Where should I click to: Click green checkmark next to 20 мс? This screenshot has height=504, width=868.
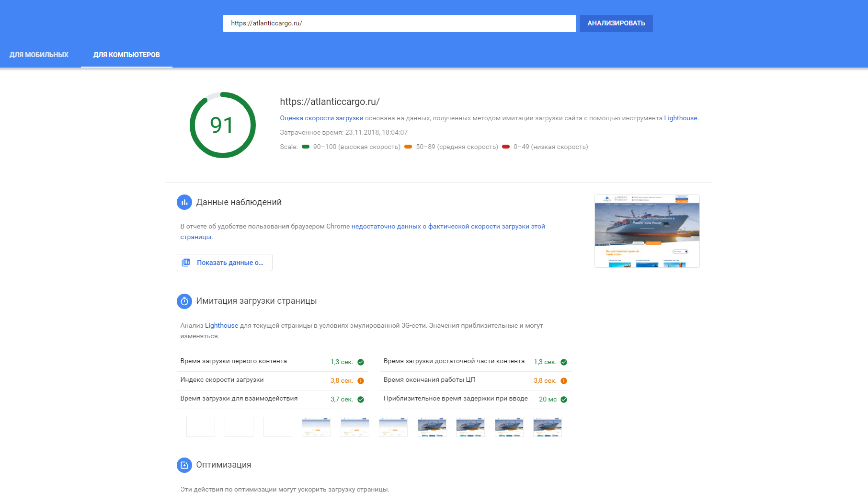[564, 400]
